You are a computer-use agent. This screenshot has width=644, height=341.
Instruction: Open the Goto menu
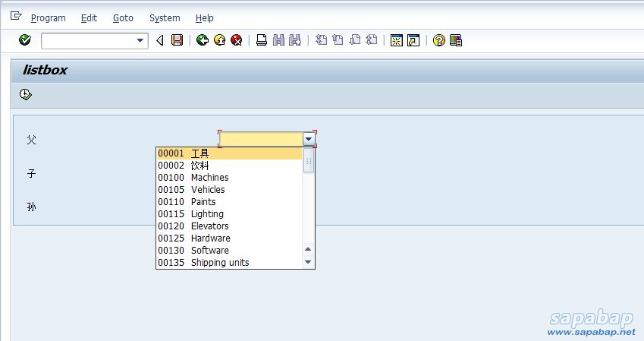tap(123, 17)
